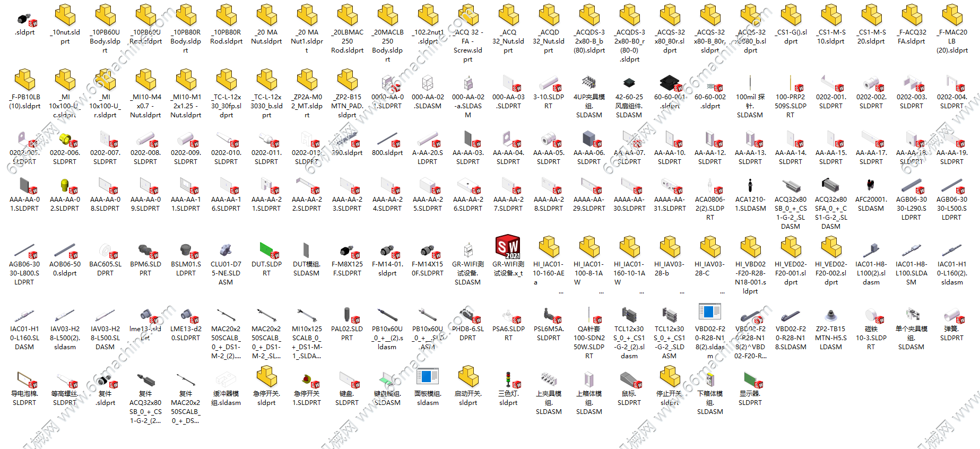Viewport: 980px width, 449px height.
Task: Select the 3-10.SLDPRT part
Action: (549, 83)
